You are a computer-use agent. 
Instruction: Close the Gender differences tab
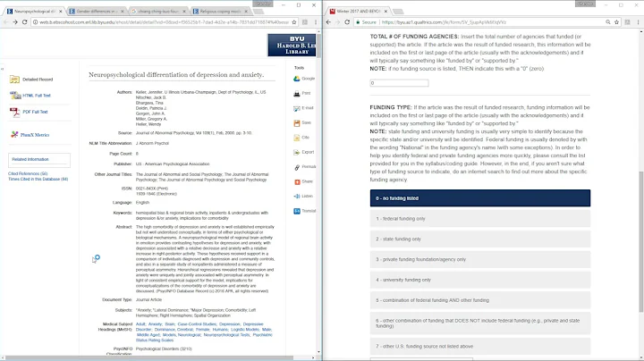tap(122, 12)
